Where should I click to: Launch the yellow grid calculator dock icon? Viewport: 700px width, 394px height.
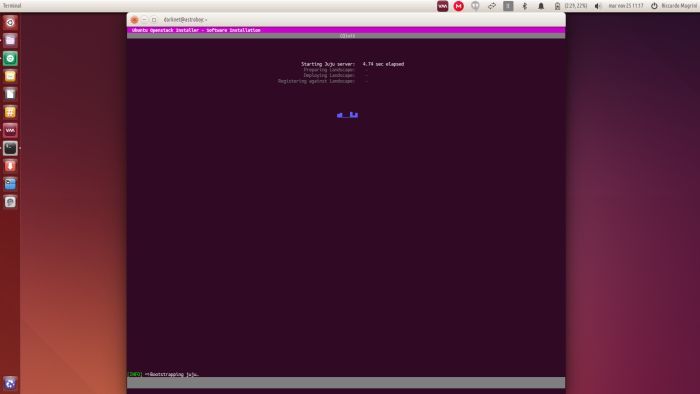point(10,112)
